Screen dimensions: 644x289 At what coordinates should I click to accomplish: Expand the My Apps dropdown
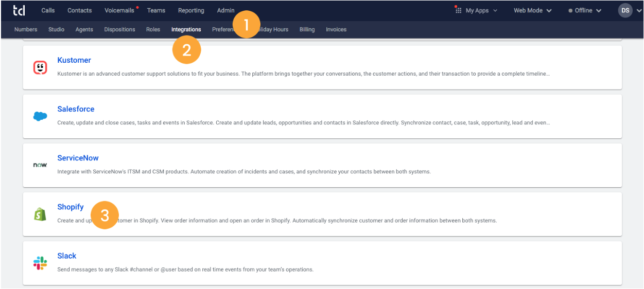tap(481, 10)
